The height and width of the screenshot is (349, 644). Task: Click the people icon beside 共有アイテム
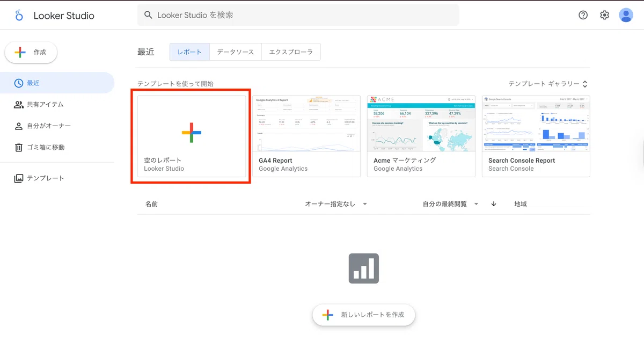click(19, 105)
